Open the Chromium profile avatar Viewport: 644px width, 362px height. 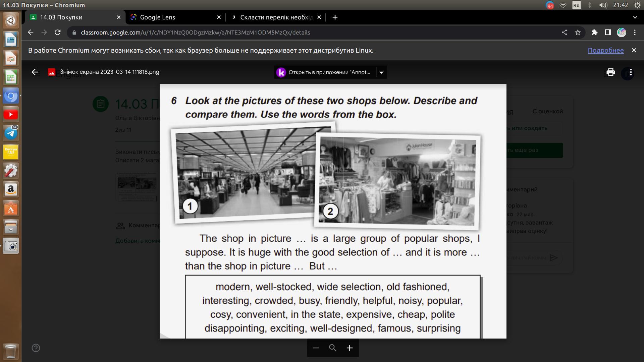tap(621, 33)
